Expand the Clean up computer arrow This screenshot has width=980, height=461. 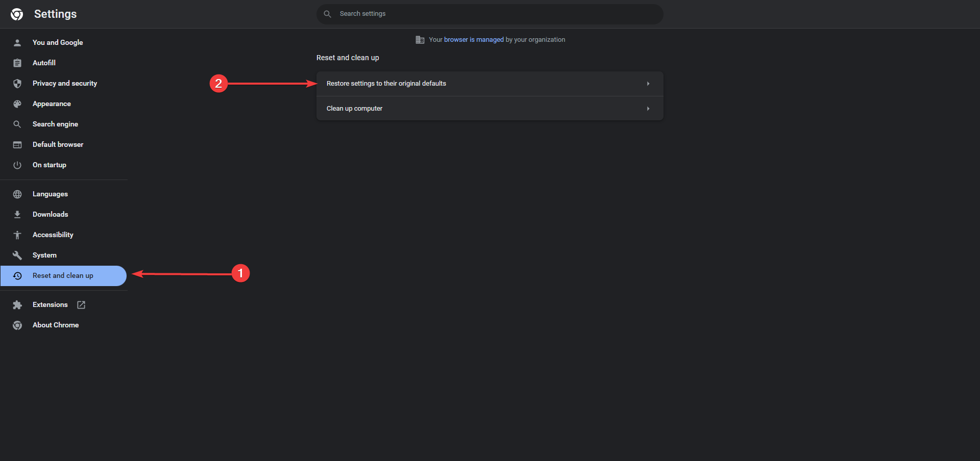pos(648,109)
